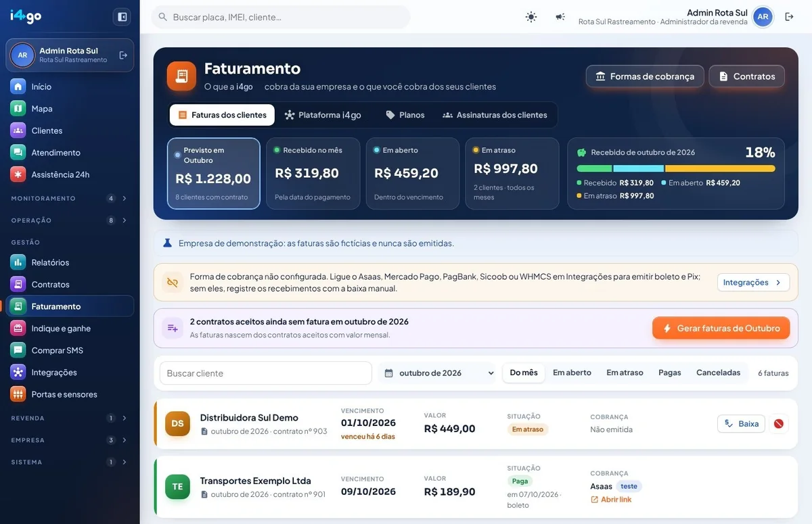Open the Admin Rota Sul profile card
812x524 pixels.
pyautogui.click(x=70, y=55)
